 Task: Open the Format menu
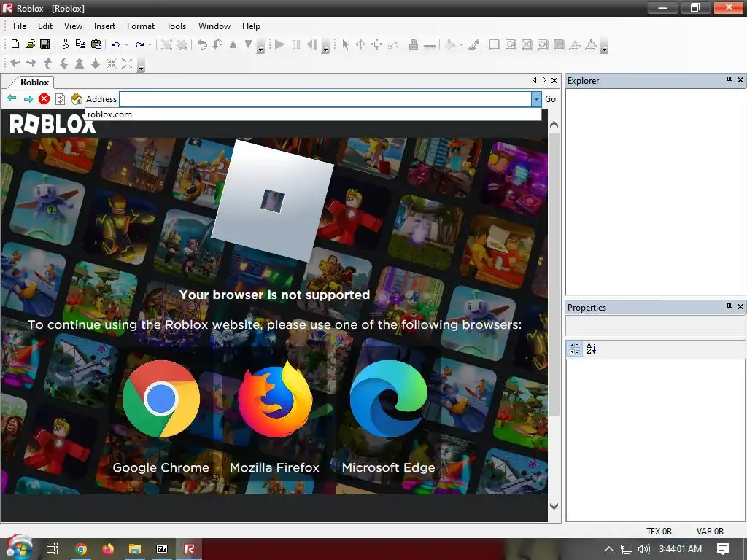[x=141, y=26]
